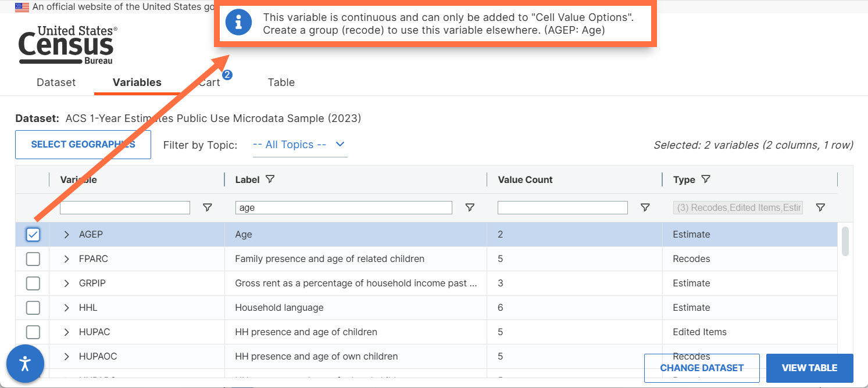The height and width of the screenshot is (388, 868).
Task: Click the Label column header filter icon
Action: click(270, 179)
